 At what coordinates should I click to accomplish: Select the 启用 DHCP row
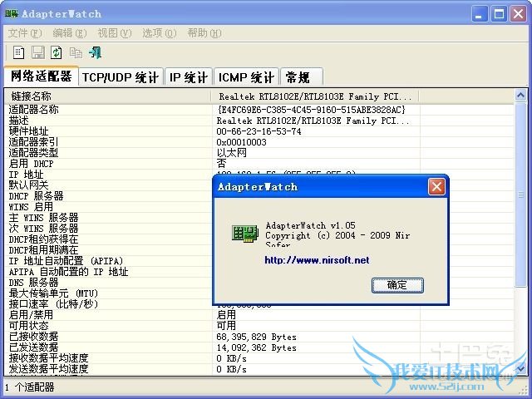coord(259,164)
